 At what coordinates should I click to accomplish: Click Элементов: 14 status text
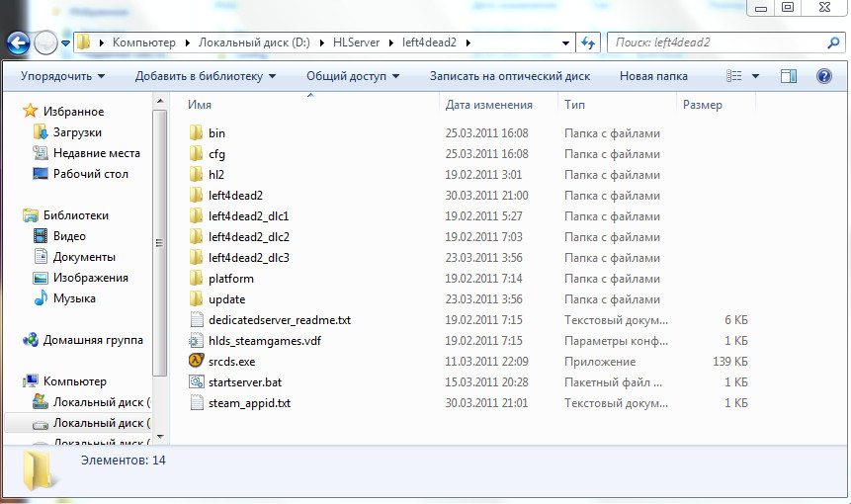124,461
